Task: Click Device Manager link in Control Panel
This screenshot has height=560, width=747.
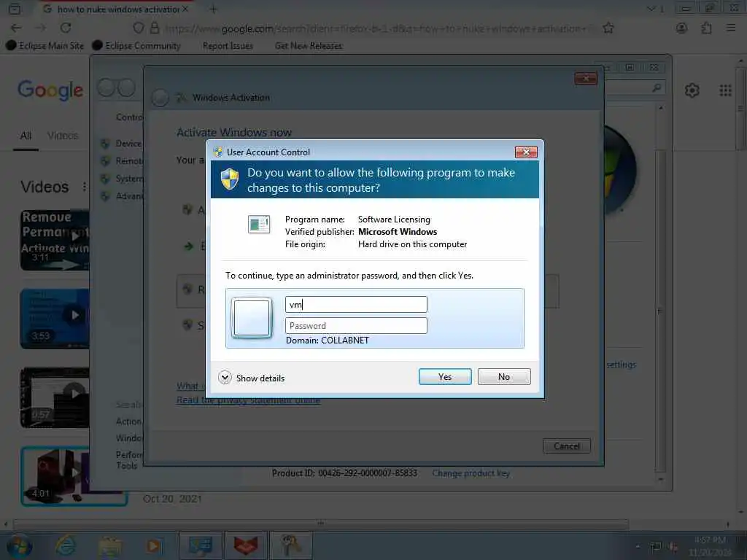Action: [128, 144]
